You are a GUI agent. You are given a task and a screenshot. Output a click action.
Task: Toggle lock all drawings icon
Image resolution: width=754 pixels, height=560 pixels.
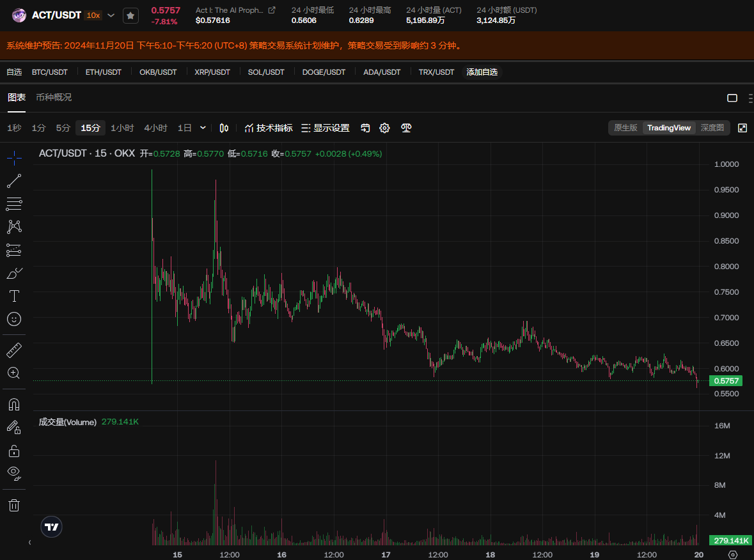pyautogui.click(x=14, y=451)
